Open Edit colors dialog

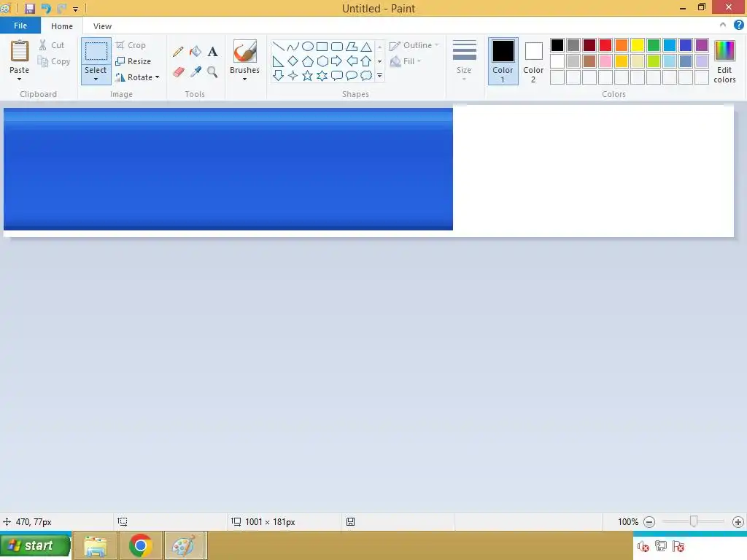(x=724, y=61)
